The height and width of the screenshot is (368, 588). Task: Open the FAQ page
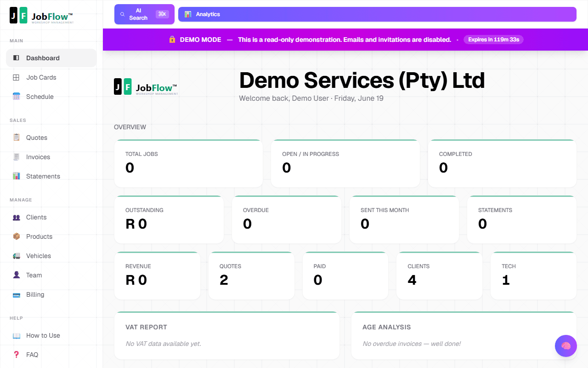51,355
